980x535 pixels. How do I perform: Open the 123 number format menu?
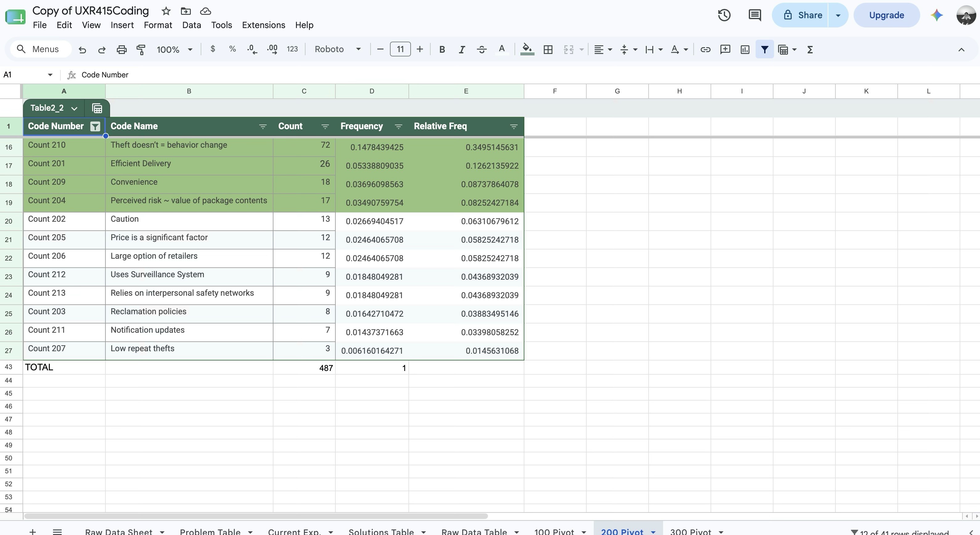pyautogui.click(x=292, y=49)
